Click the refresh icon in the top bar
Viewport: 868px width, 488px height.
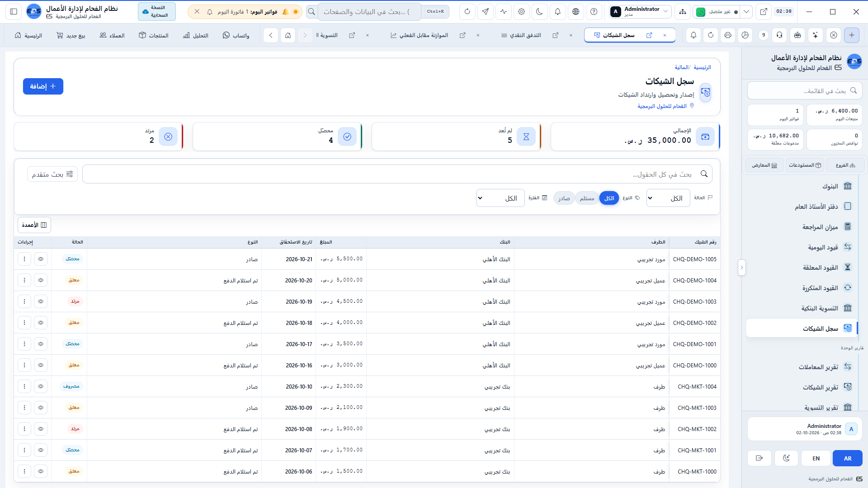[x=467, y=12]
